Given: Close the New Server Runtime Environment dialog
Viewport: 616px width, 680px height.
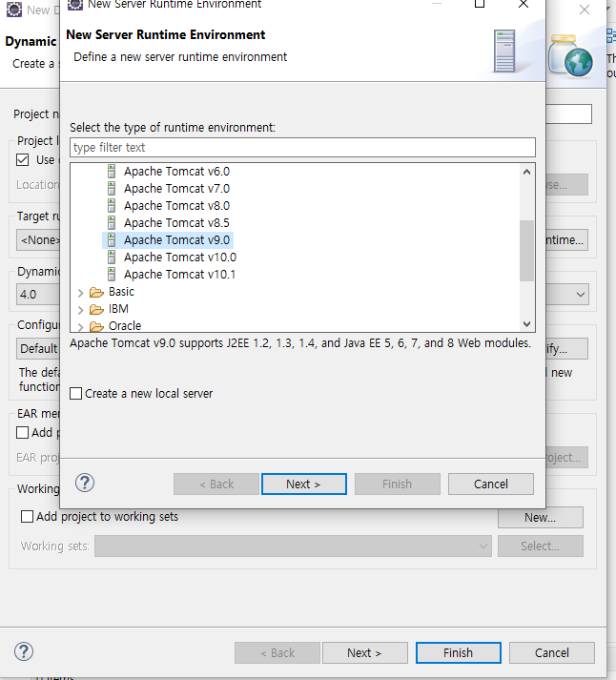Looking at the screenshot, I should (x=524, y=4).
